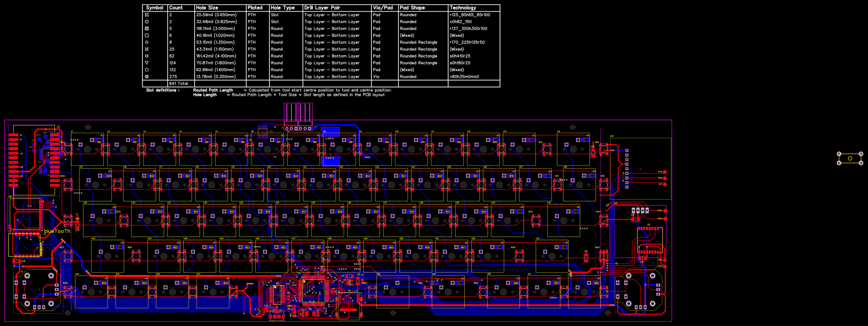The image size is (868, 326).
Task: Click the 'Technology' column header
Action: click(x=463, y=8)
